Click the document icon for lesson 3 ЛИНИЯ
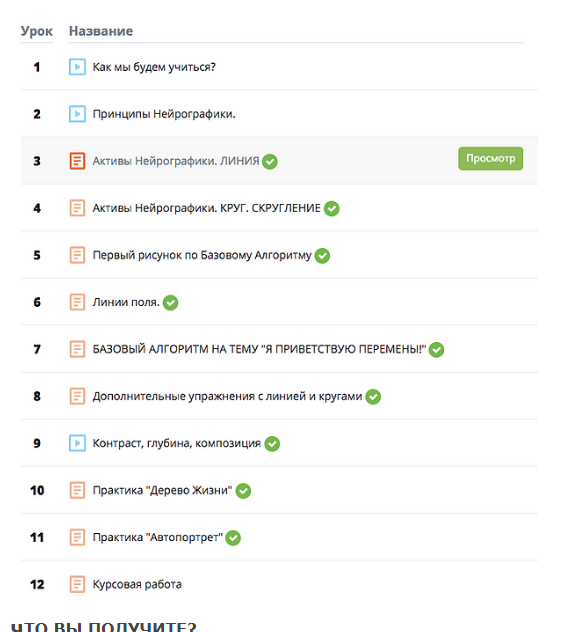This screenshot has width=579, height=632. [77, 161]
